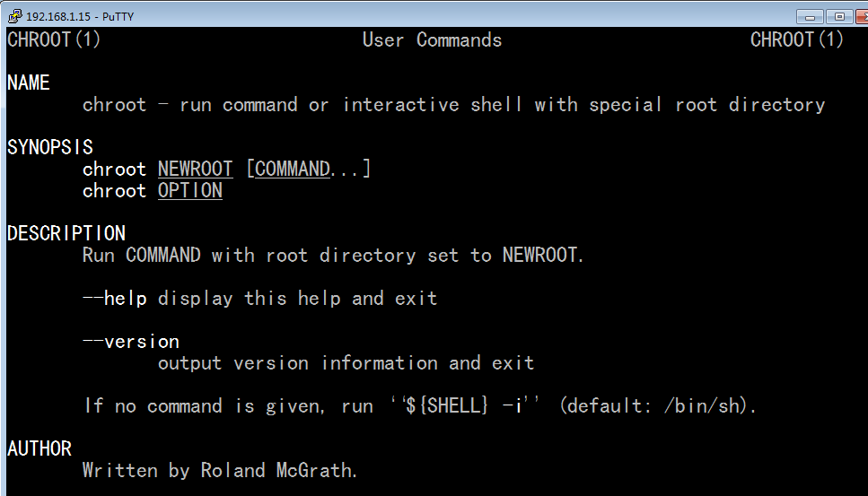Image resolution: width=868 pixels, height=496 pixels.
Task: Click the SYNOPSIS section heading
Action: coord(50,148)
